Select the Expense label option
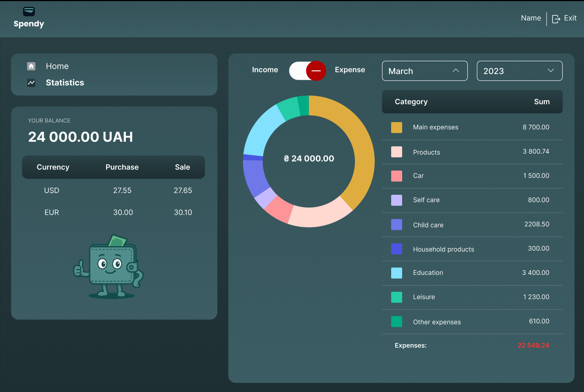Viewport: 584px width, 392px height. [x=349, y=70]
